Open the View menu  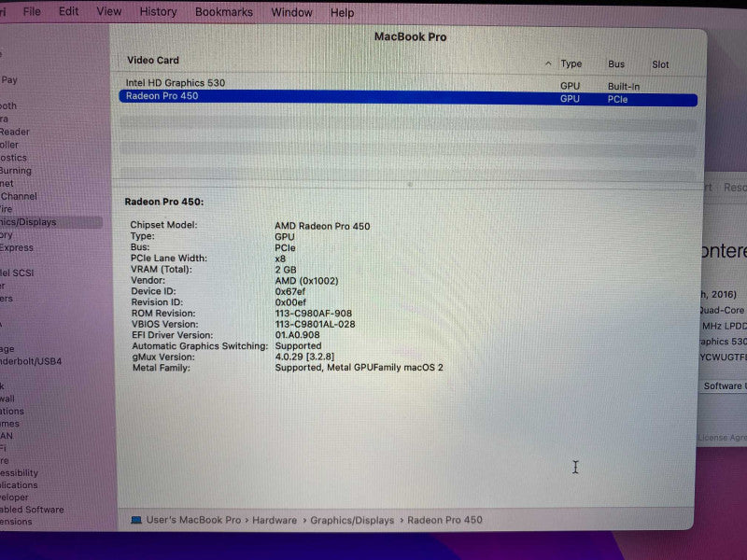108,11
